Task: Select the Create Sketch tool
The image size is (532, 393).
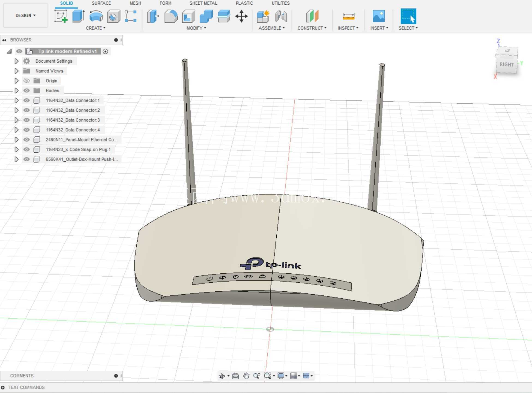Action: [x=61, y=16]
